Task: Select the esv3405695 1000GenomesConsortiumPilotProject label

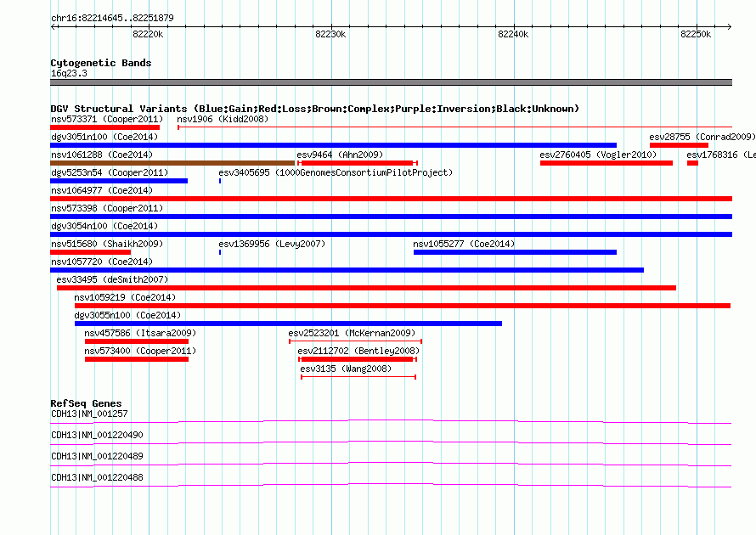Action: click(336, 172)
